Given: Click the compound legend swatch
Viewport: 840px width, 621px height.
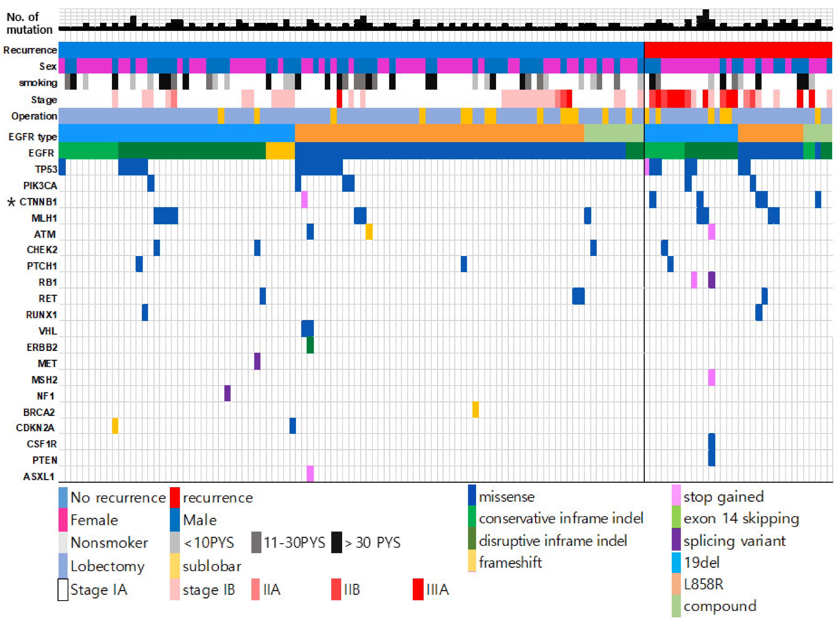Looking at the screenshot, I should point(676,606).
